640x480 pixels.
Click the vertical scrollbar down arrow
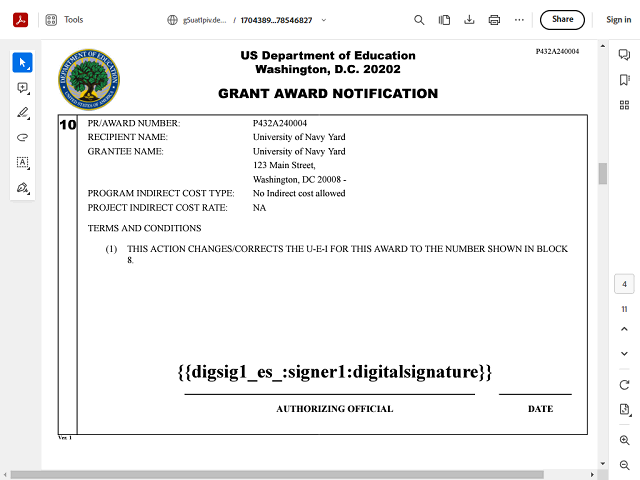(x=603, y=463)
